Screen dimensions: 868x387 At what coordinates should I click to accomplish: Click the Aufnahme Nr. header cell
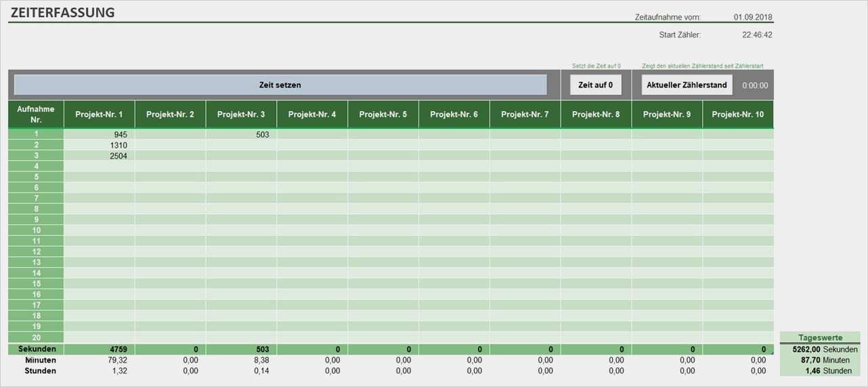pos(36,115)
